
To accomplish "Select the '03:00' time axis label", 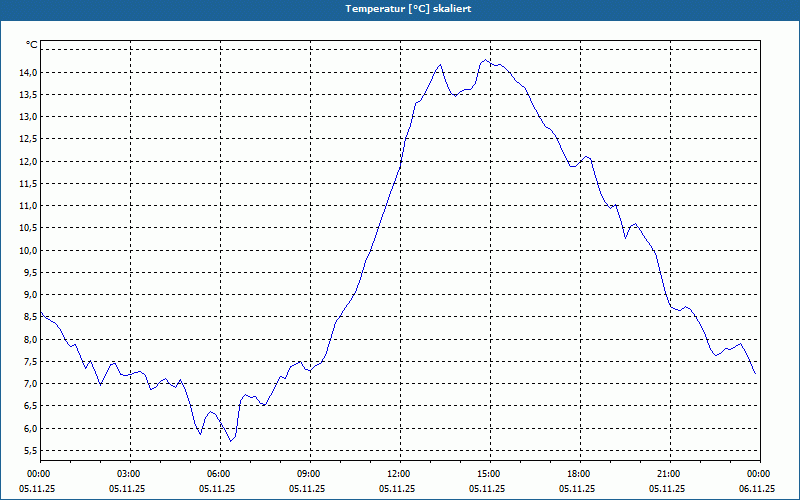I will pos(127,474).
